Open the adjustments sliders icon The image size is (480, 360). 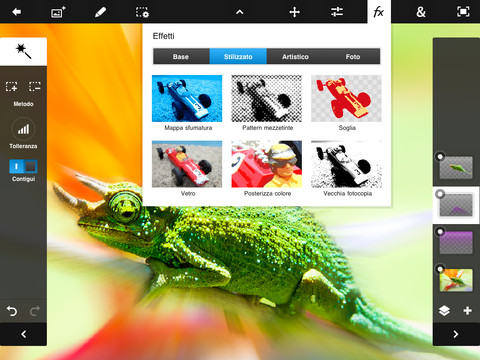point(337,12)
